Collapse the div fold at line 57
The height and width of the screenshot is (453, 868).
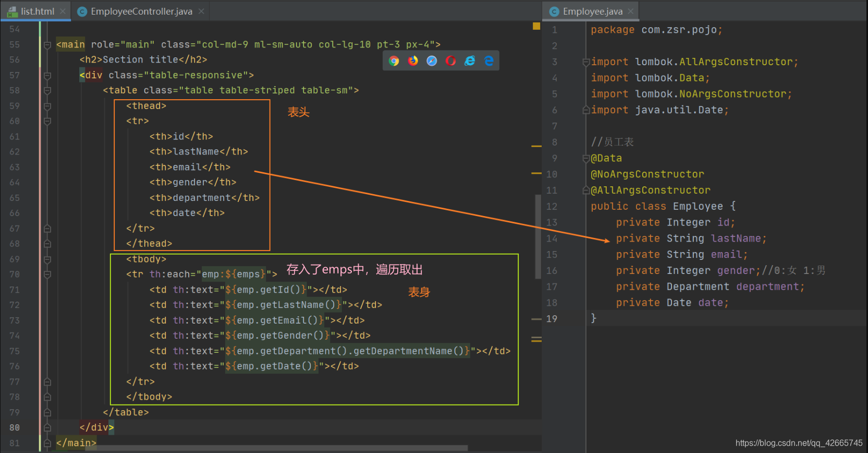pyautogui.click(x=47, y=76)
